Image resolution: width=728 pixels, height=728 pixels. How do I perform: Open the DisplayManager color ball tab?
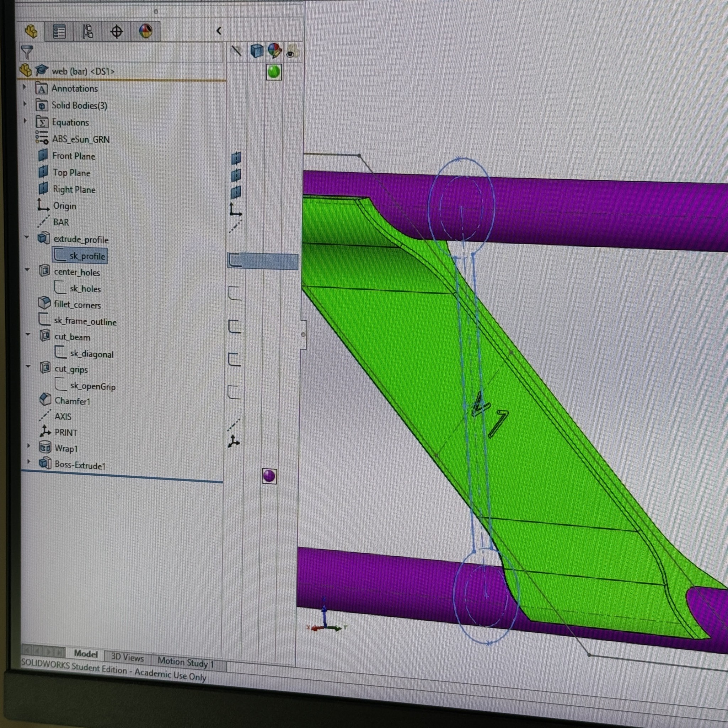pos(146,31)
